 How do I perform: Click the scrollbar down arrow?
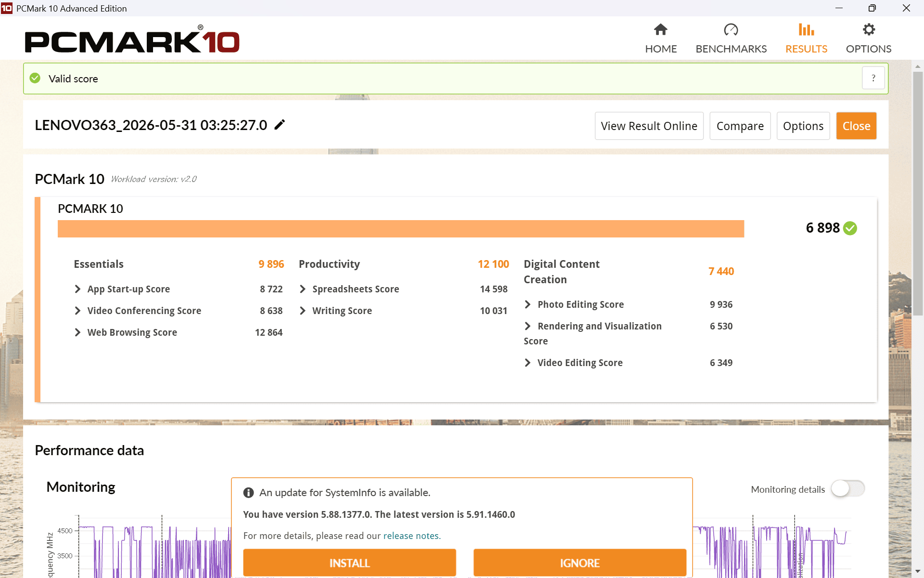918,572
